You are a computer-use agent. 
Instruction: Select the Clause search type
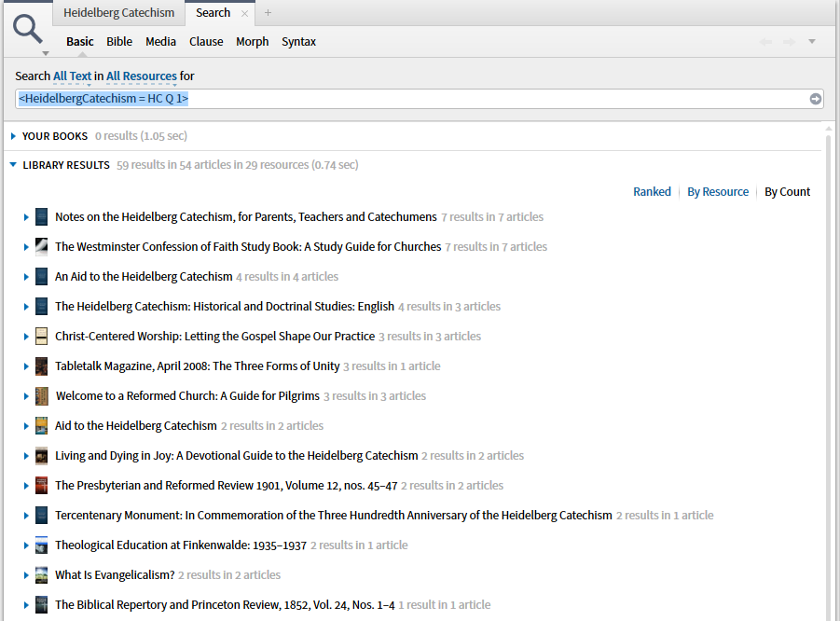pyautogui.click(x=206, y=42)
